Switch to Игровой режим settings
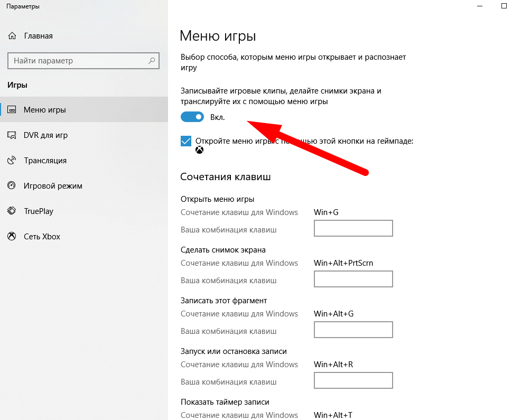Image resolution: width=512 pixels, height=420 pixels. pos(84,186)
